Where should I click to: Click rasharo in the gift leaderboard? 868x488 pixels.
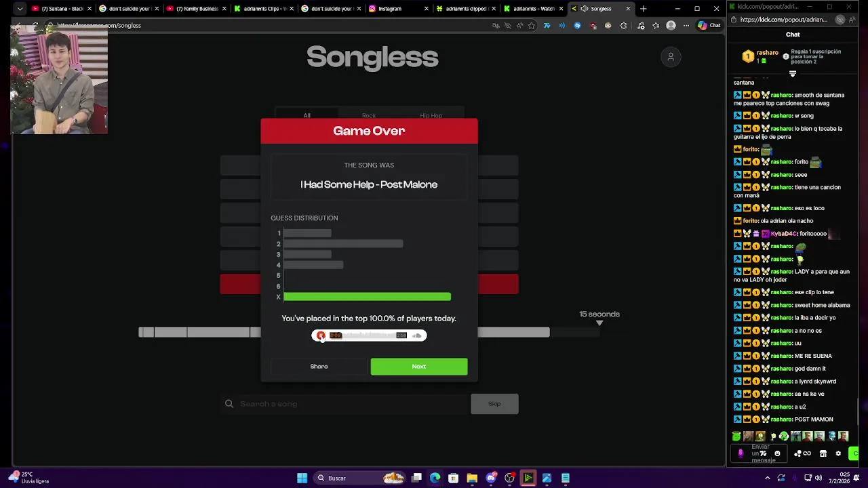767,52
